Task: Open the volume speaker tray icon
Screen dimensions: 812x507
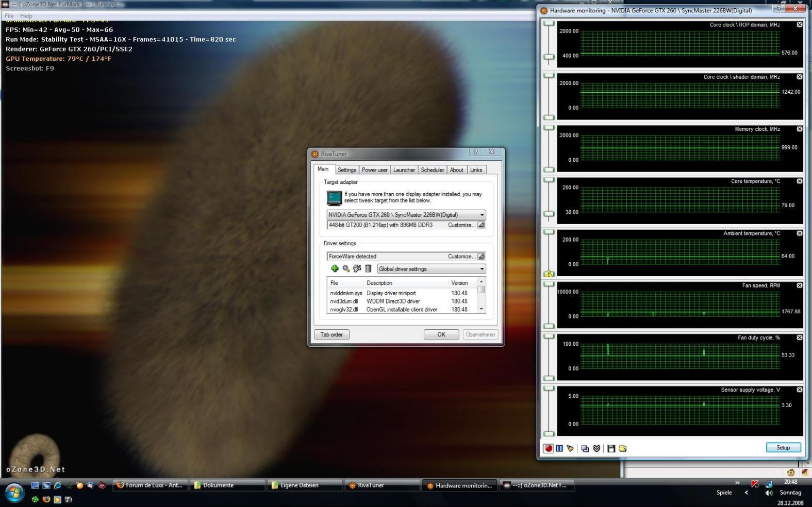Action: click(x=769, y=493)
